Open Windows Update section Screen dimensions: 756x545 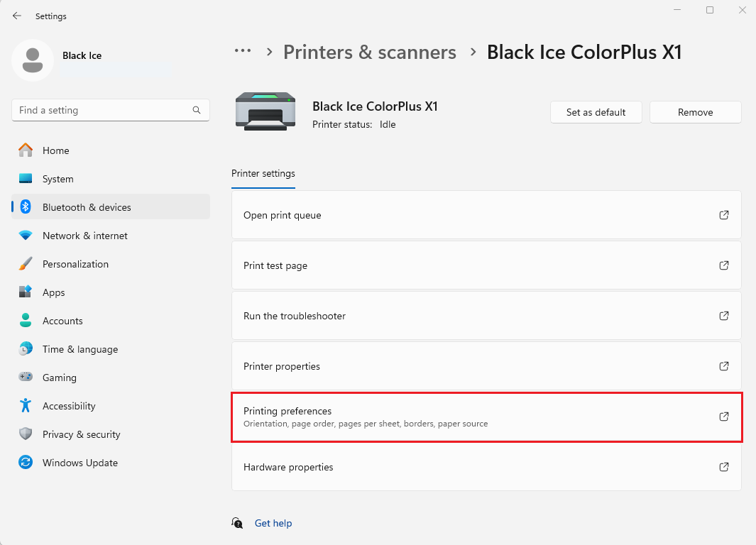point(80,463)
